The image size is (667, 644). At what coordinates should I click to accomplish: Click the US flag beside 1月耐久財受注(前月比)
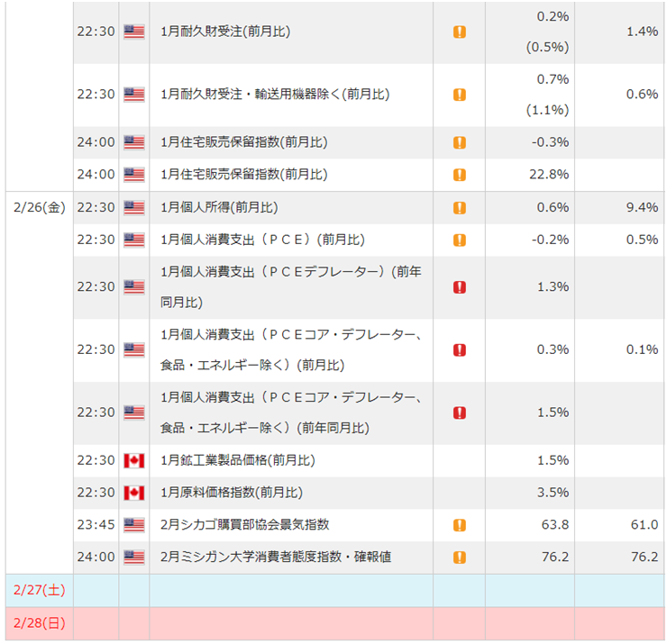click(x=134, y=32)
